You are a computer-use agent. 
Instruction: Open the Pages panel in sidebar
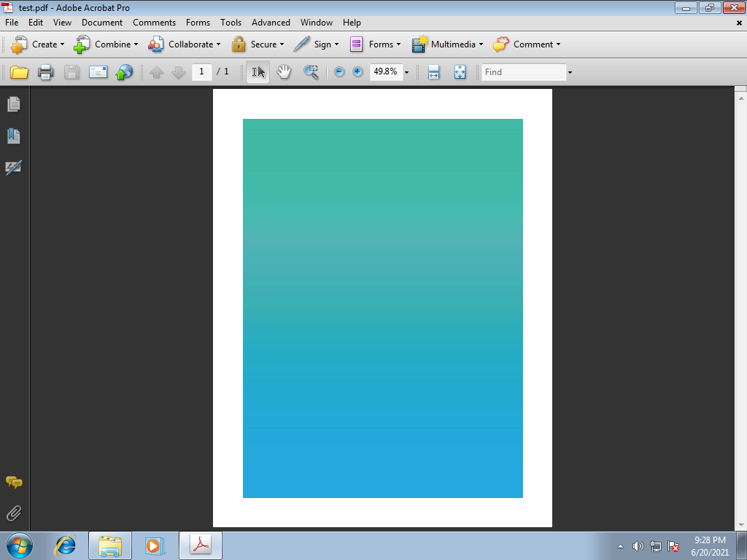[x=14, y=105]
